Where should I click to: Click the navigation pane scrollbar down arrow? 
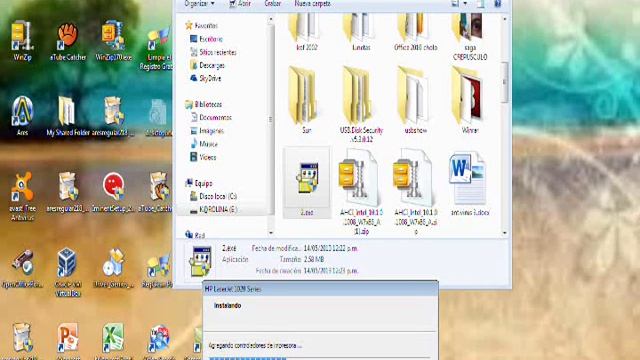click(x=271, y=233)
